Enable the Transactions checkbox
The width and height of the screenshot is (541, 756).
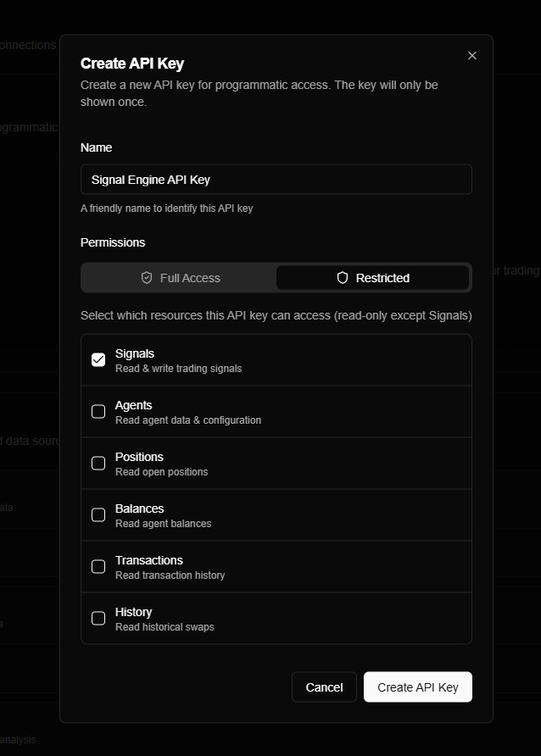(x=98, y=567)
